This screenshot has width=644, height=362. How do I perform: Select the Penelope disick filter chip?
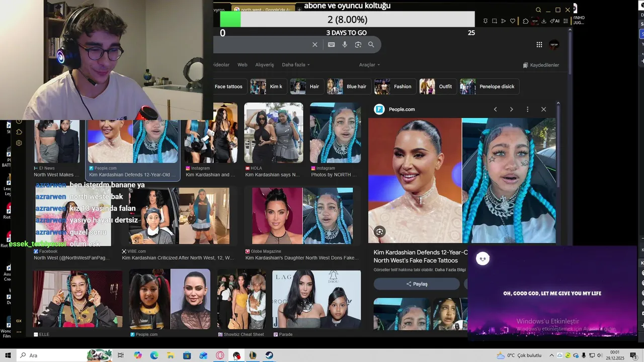(489, 86)
